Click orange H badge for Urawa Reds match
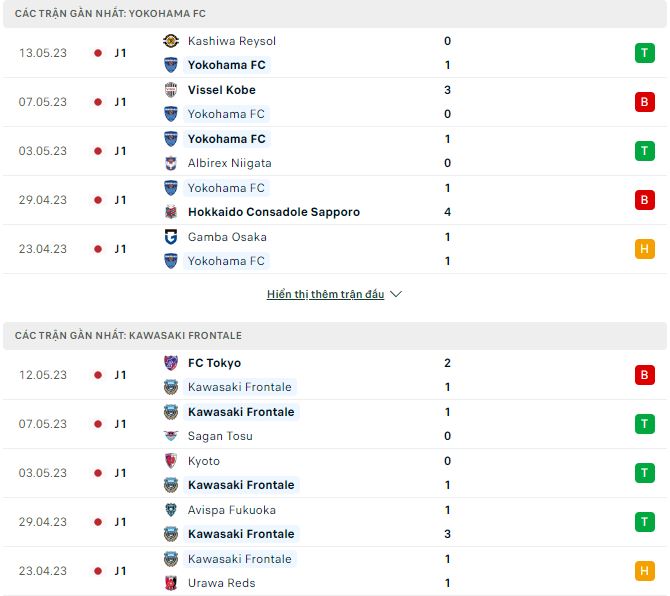The width and height of the screenshot is (670, 596). (x=644, y=571)
